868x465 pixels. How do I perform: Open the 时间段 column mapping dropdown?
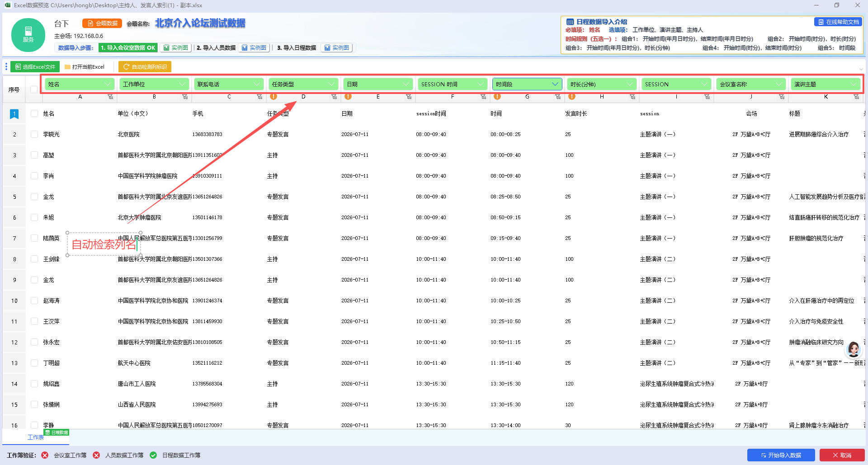coord(527,84)
